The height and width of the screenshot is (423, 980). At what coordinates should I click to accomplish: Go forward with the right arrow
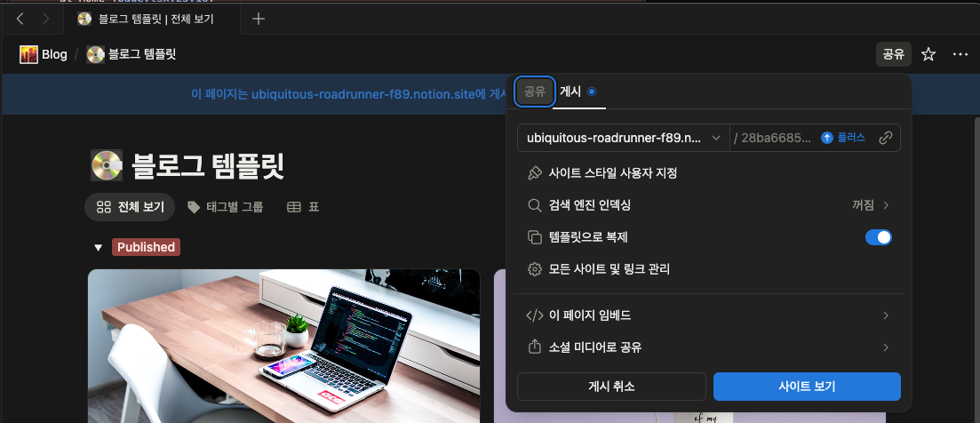45,20
